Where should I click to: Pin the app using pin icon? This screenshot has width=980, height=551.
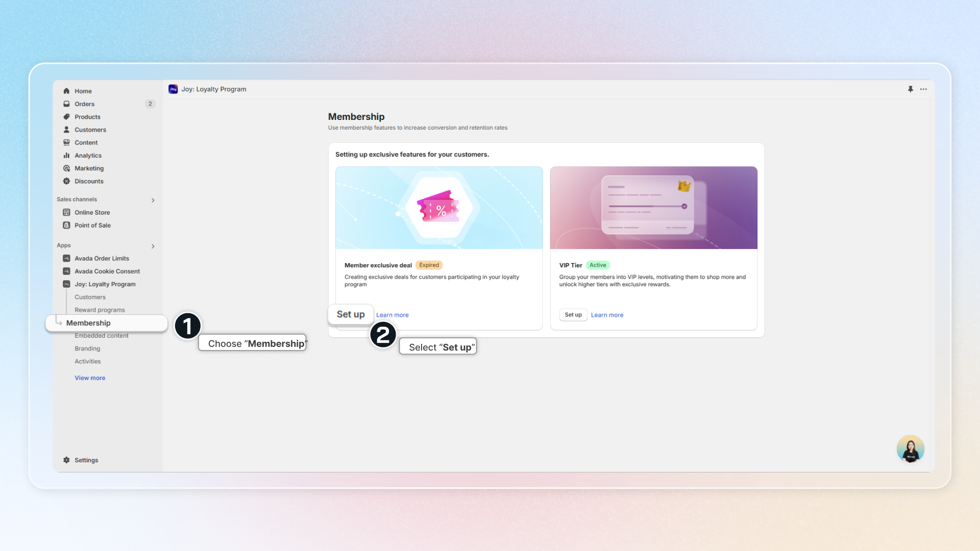pyautogui.click(x=910, y=89)
